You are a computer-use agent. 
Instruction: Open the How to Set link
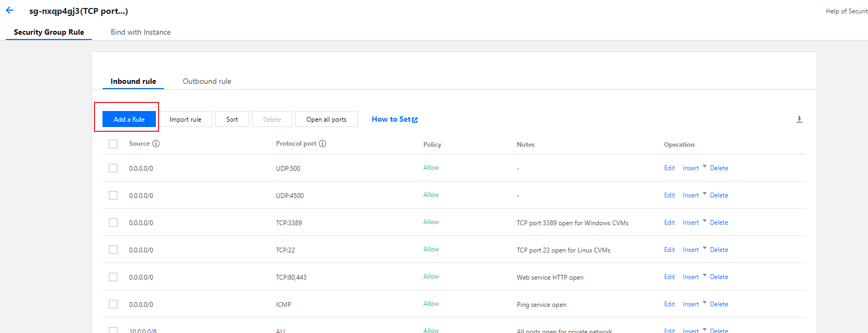coord(391,119)
